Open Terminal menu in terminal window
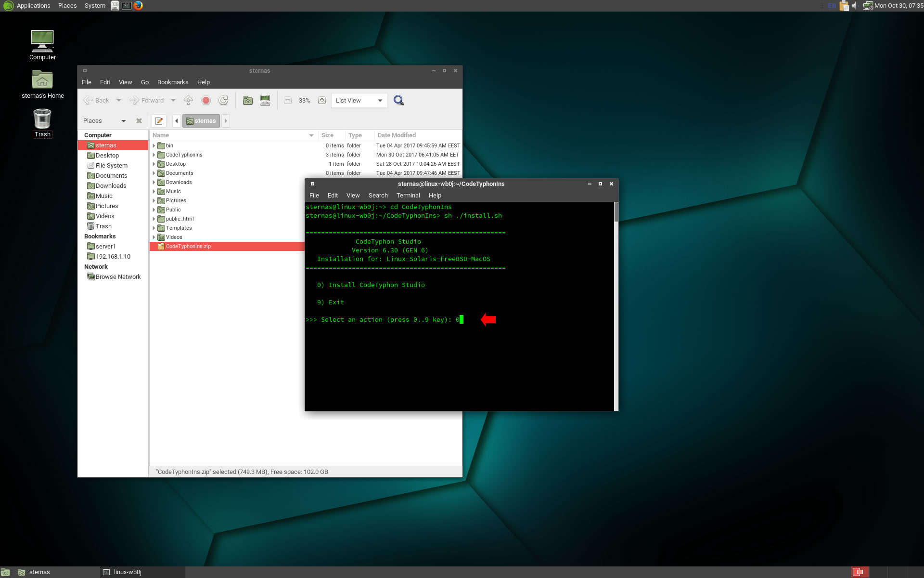The image size is (924, 578). tap(408, 196)
